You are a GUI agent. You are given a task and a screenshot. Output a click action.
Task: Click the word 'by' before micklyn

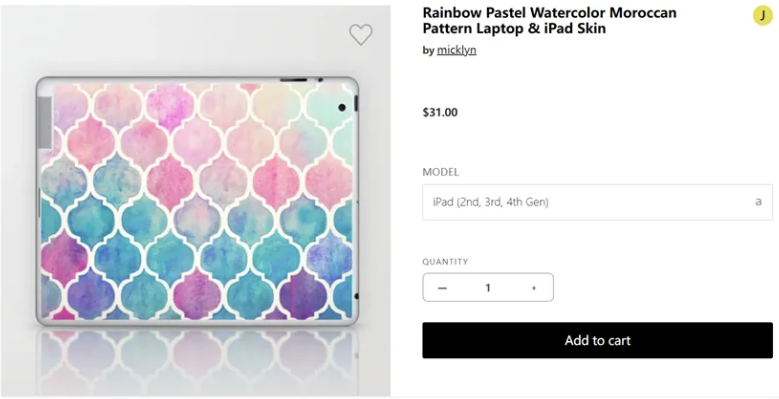point(428,51)
